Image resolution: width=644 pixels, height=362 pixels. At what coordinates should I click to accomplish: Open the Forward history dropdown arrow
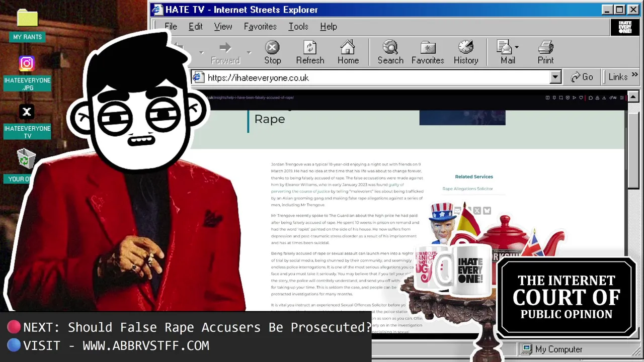249,52
